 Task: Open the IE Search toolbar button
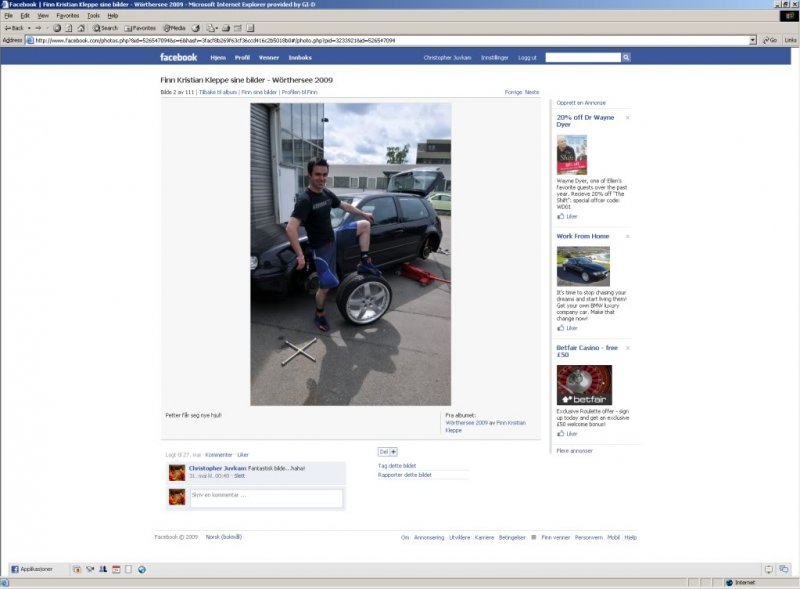tap(104, 28)
